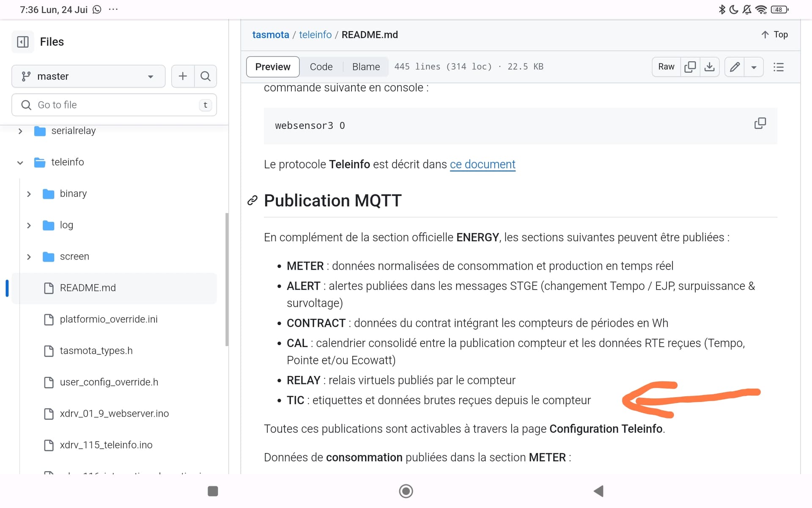Click the 'Publication MQTT' heading text
Screen dimensions: 812x508
pyautogui.click(x=332, y=201)
